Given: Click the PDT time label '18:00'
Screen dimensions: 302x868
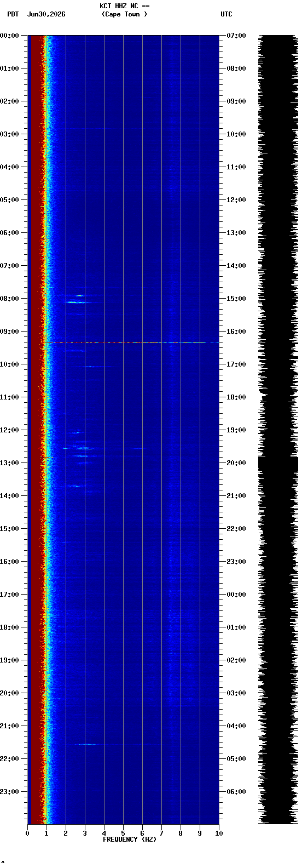Looking at the screenshot, I should coord(9,627).
